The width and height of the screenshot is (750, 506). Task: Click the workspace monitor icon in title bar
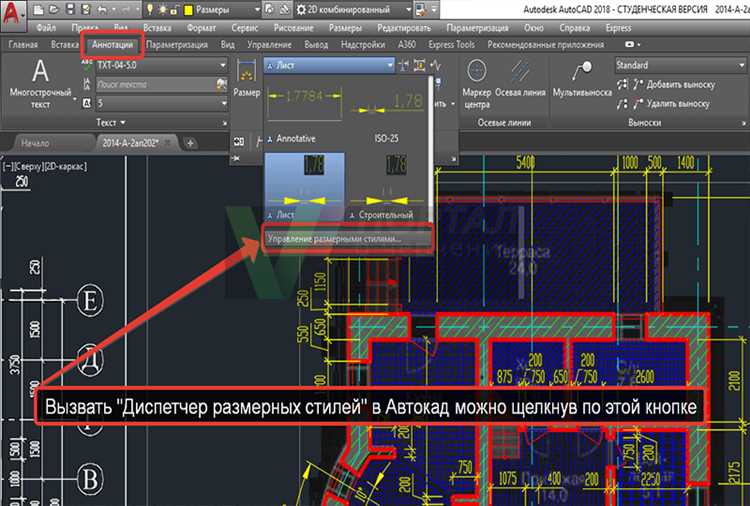[x=421, y=10]
